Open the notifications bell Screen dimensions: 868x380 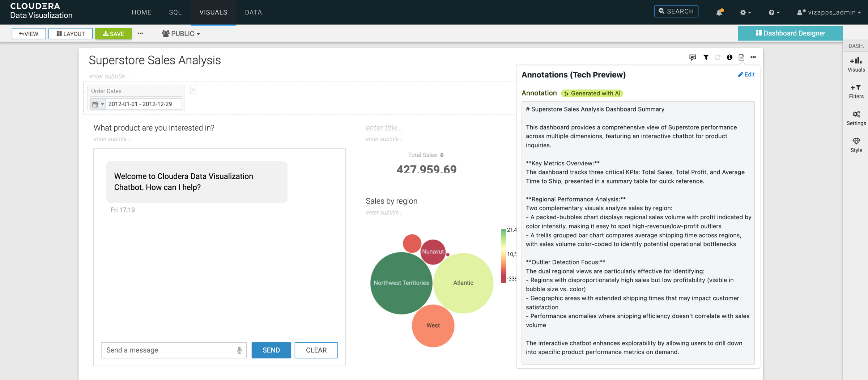[x=719, y=12]
